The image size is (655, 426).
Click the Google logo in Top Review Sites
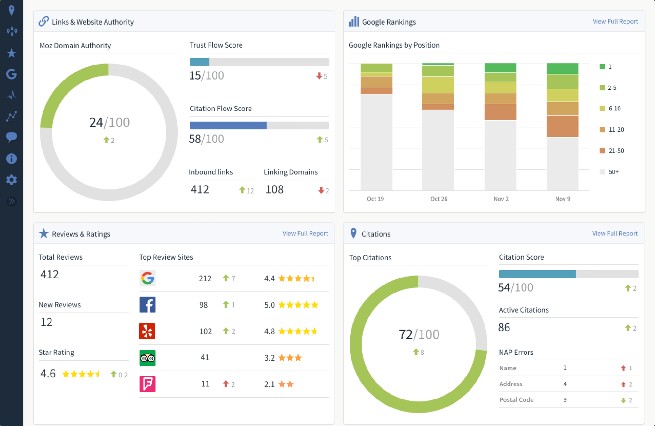click(147, 278)
